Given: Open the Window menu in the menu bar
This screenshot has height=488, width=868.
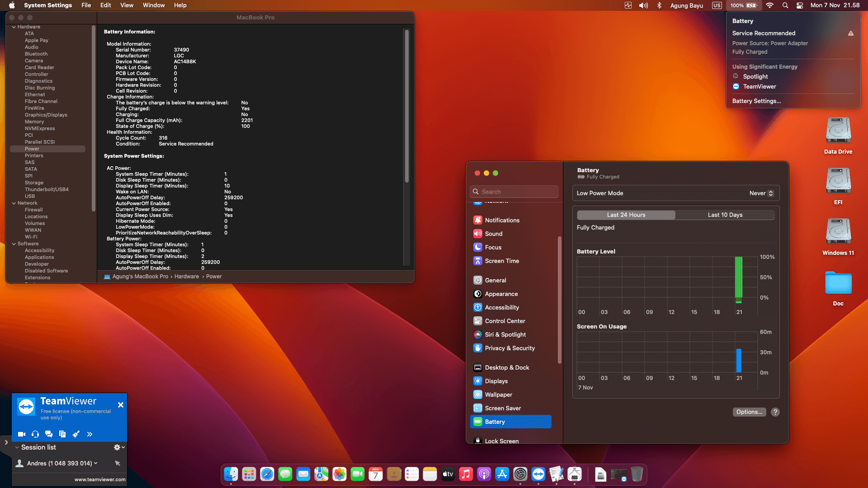Looking at the screenshot, I should click(x=154, y=5).
